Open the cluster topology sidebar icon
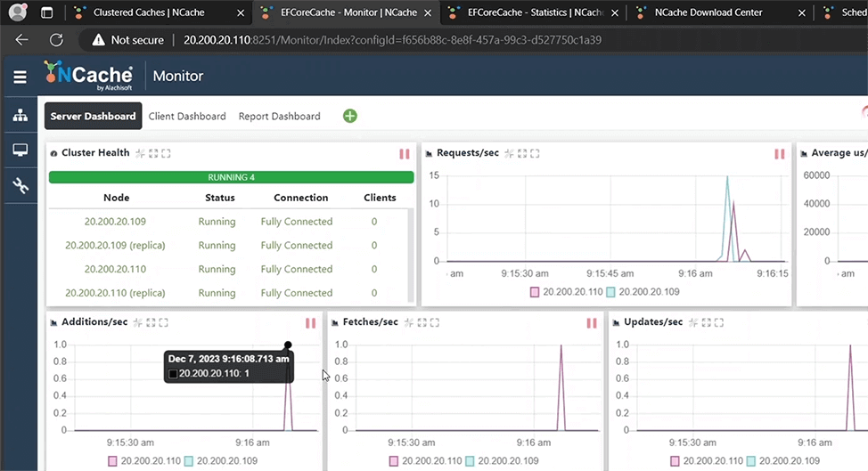The width and height of the screenshot is (868, 471). 20,115
